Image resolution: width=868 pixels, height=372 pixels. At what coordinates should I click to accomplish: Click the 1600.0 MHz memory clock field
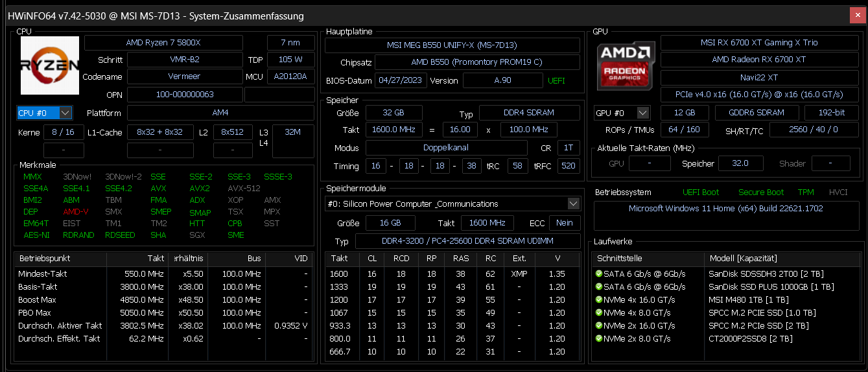394,130
